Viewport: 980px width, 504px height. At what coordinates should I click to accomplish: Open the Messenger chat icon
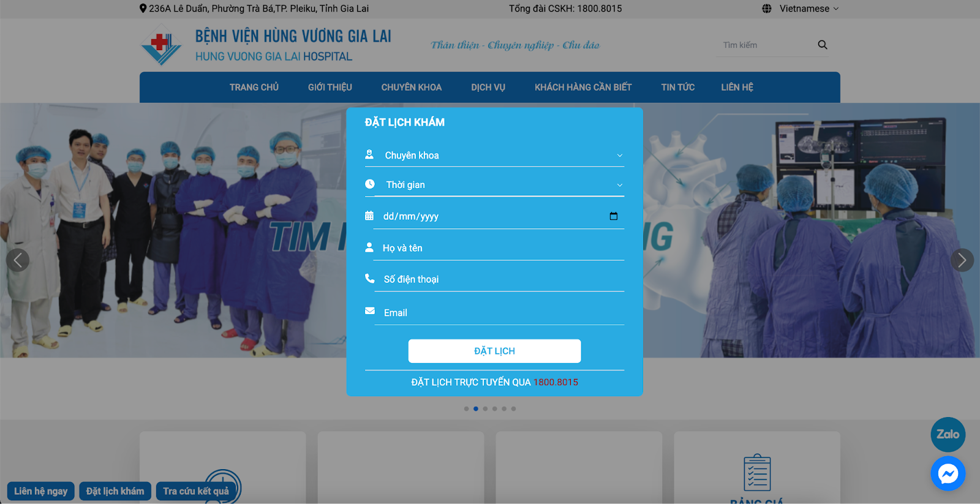[x=948, y=473]
